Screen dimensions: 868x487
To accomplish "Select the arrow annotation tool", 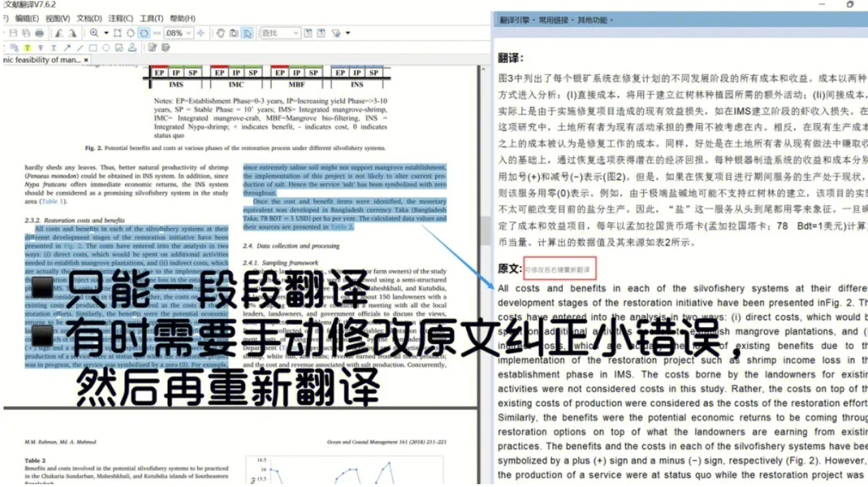I will pyautogui.click(x=67, y=47).
